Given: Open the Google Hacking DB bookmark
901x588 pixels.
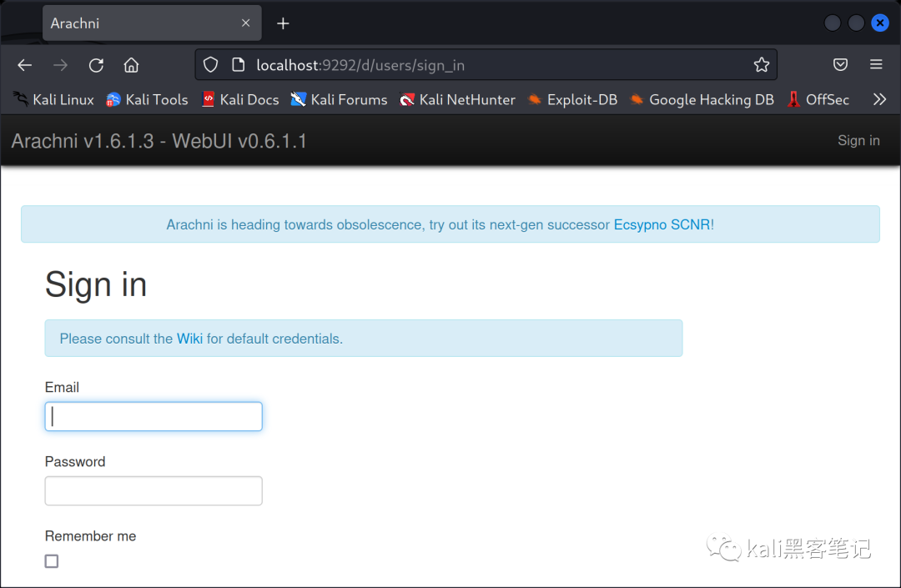Looking at the screenshot, I should coord(702,99).
